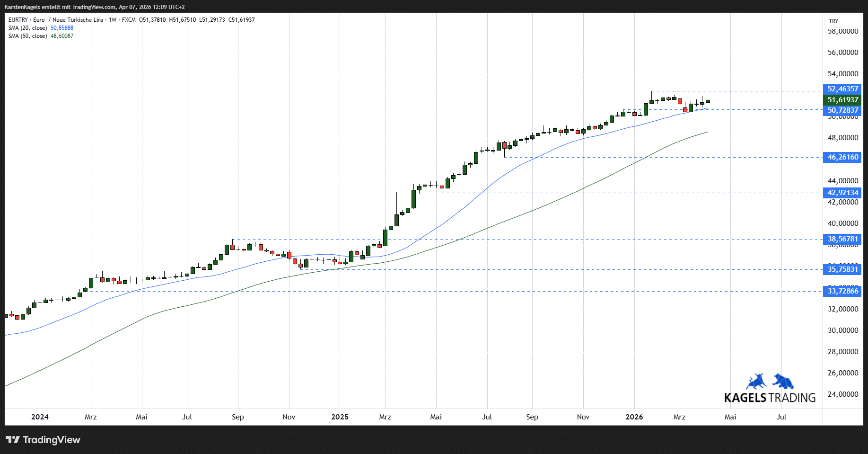Viewport: 868px width, 454px height.
Task: Click the 38,56781 horizontal line label
Action: [x=842, y=239]
